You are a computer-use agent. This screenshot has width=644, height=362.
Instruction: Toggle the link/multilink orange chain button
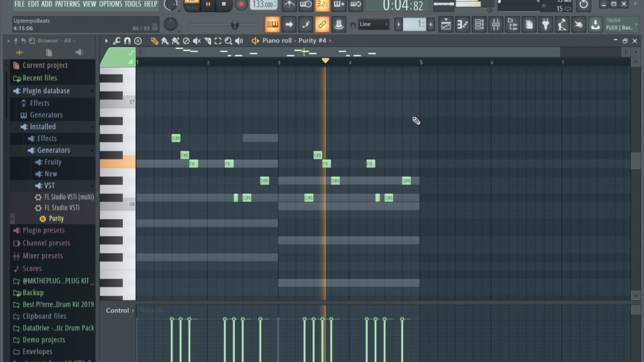tap(322, 24)
